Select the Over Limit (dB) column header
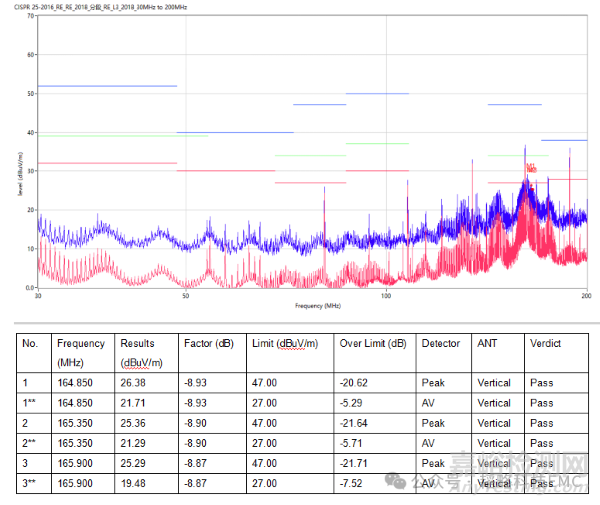600x505 pixels. point(372,344)
